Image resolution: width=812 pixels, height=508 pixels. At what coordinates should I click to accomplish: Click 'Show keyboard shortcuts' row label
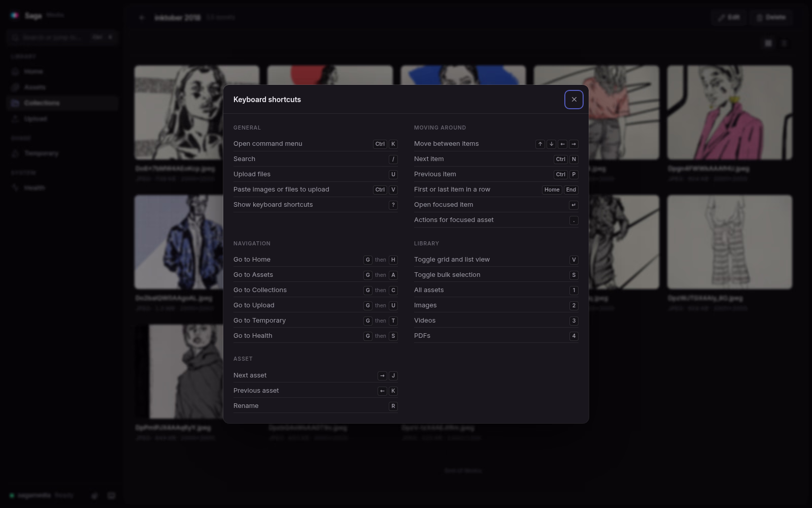273,205
